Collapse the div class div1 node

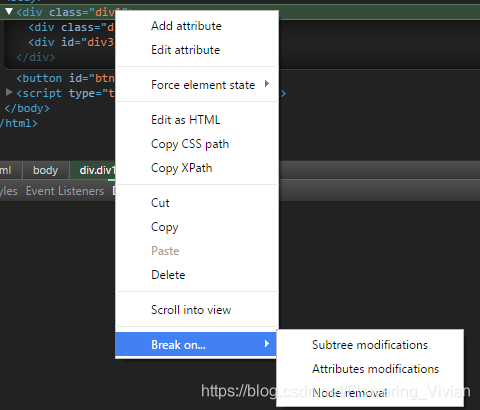pos(9,12)
